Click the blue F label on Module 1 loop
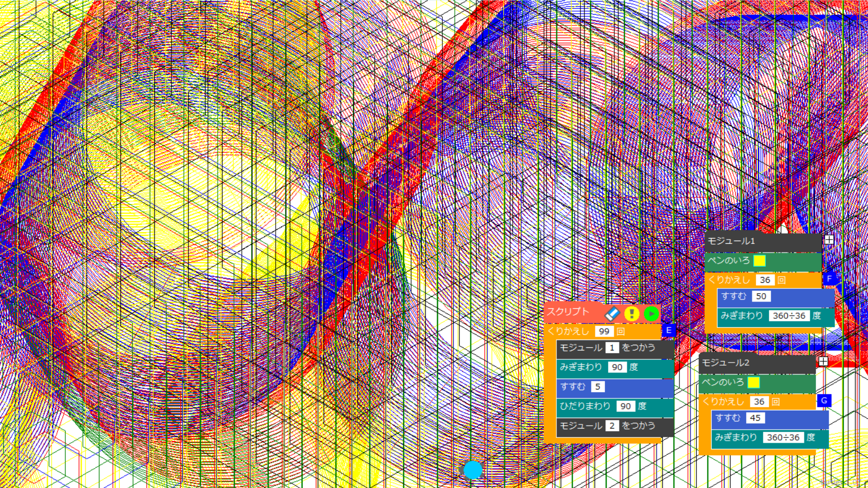Screen dimensions: 868x488 pyautogui.click(x=829, y=279)
